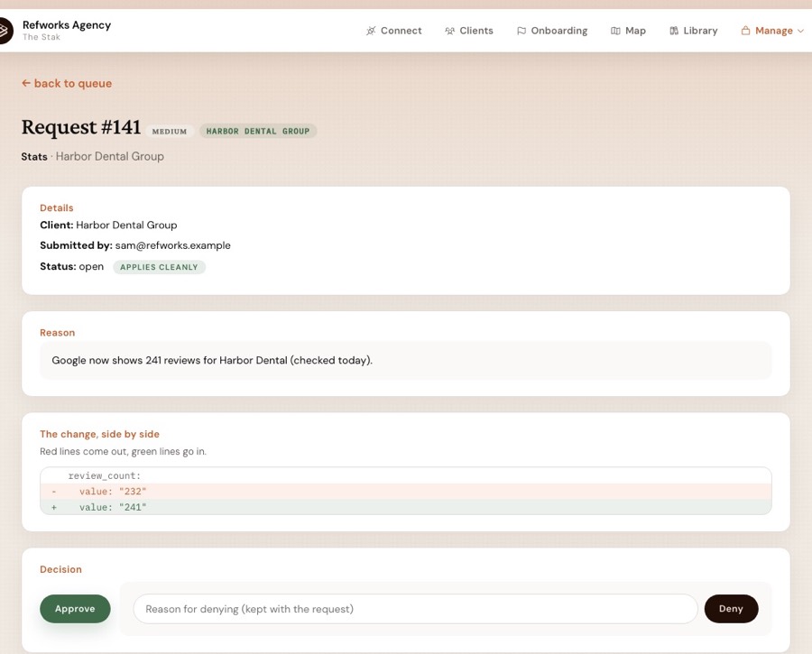Approve request #141

coord(75,609)
